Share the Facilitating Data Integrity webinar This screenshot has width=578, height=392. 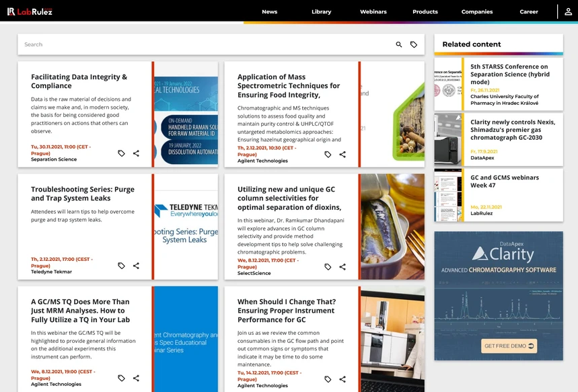pyautogui.click(x=136, y=153)
